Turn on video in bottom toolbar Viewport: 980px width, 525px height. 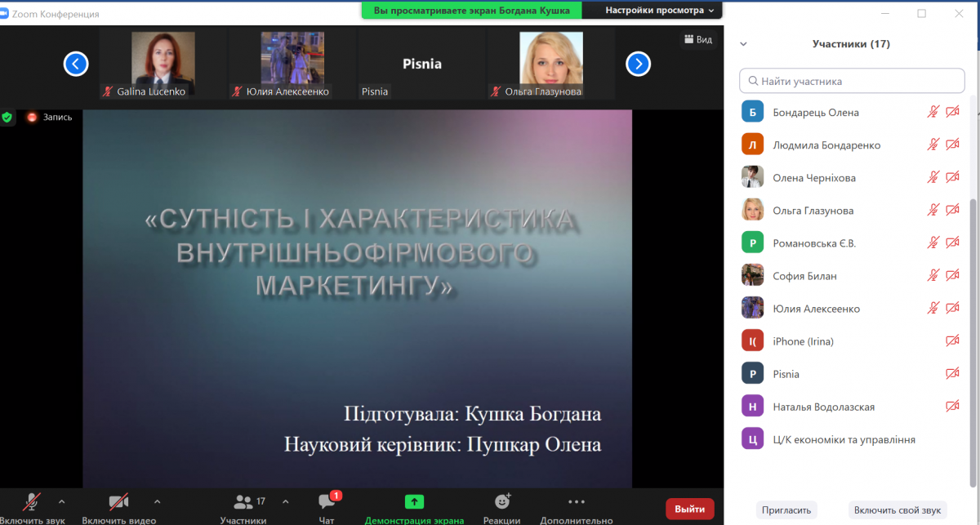point(118,502)
